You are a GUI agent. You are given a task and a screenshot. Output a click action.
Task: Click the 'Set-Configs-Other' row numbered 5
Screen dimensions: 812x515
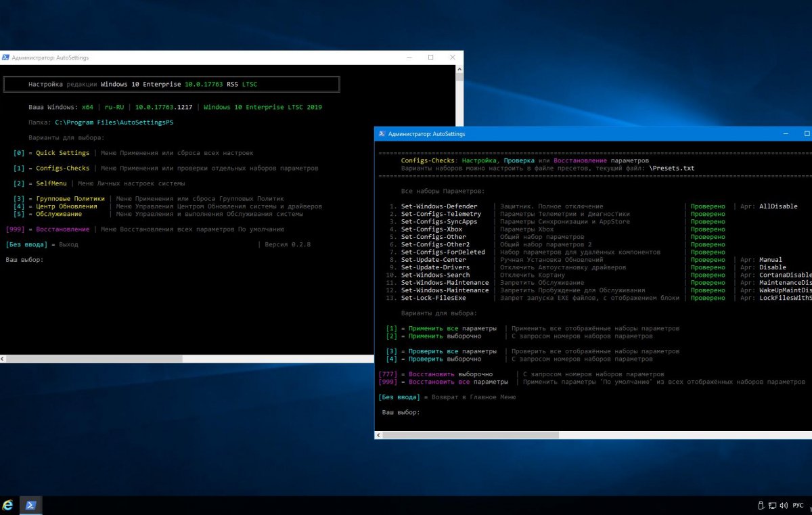click(x=556, y=237)
